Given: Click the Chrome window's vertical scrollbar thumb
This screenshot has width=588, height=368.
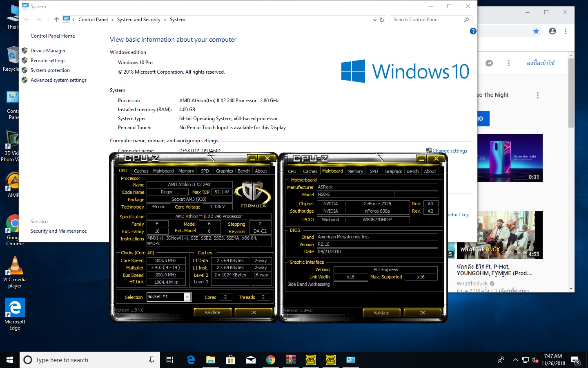Looking at the screenshot, I should [571, 93].
